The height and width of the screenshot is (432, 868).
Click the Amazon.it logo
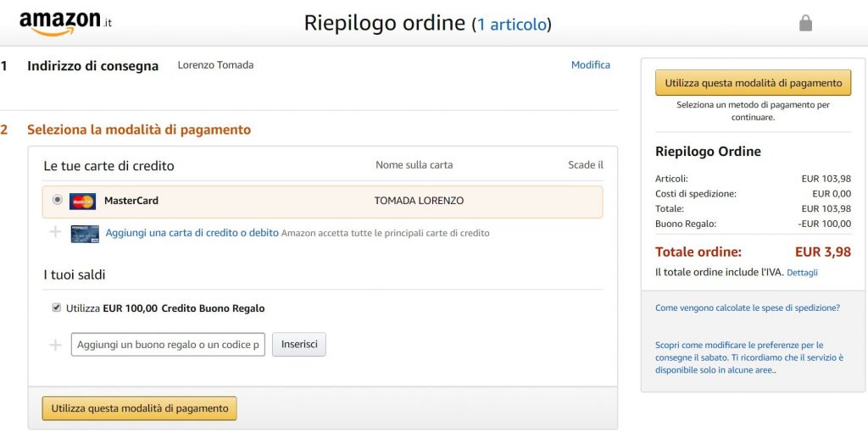(x=65, y=24)
